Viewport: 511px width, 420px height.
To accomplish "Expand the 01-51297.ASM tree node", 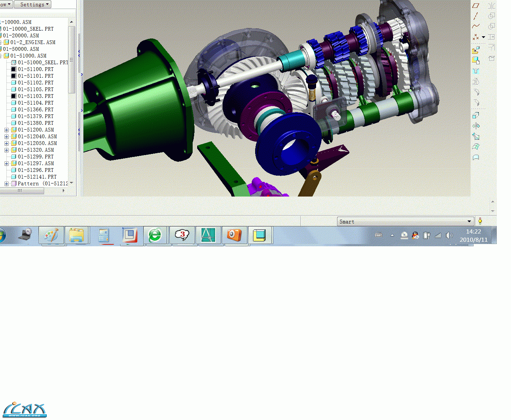I will 7,164.
